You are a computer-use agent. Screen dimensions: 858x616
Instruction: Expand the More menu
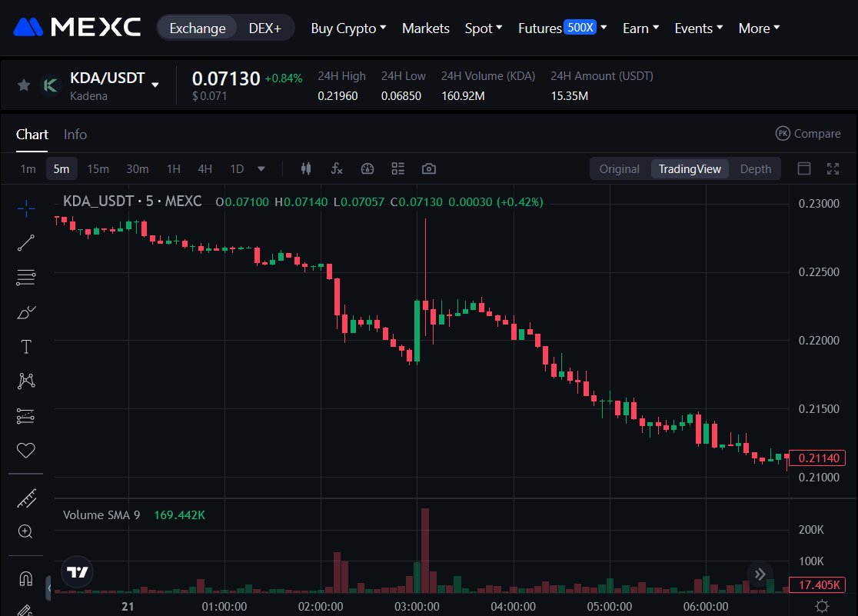point(759,28)
